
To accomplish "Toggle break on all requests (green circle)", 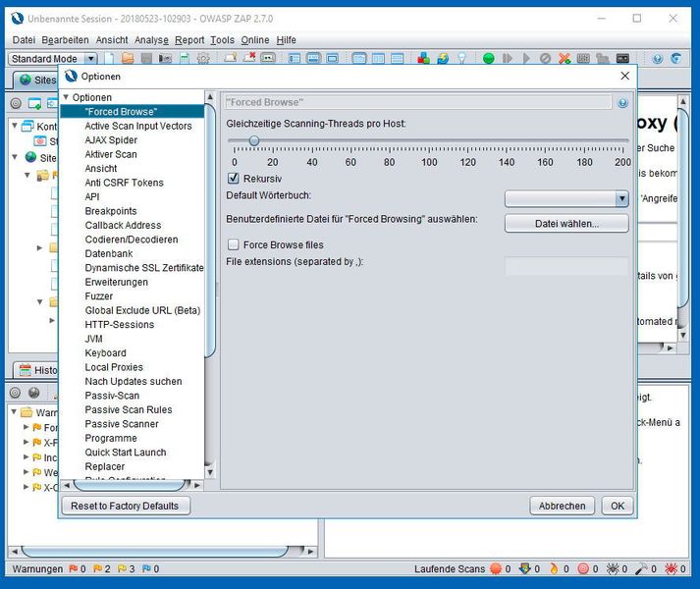I will (x=489, y=59).
